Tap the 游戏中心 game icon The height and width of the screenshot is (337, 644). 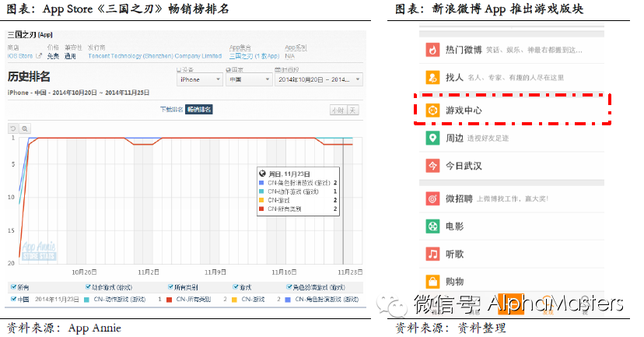(x=432, y=111)
